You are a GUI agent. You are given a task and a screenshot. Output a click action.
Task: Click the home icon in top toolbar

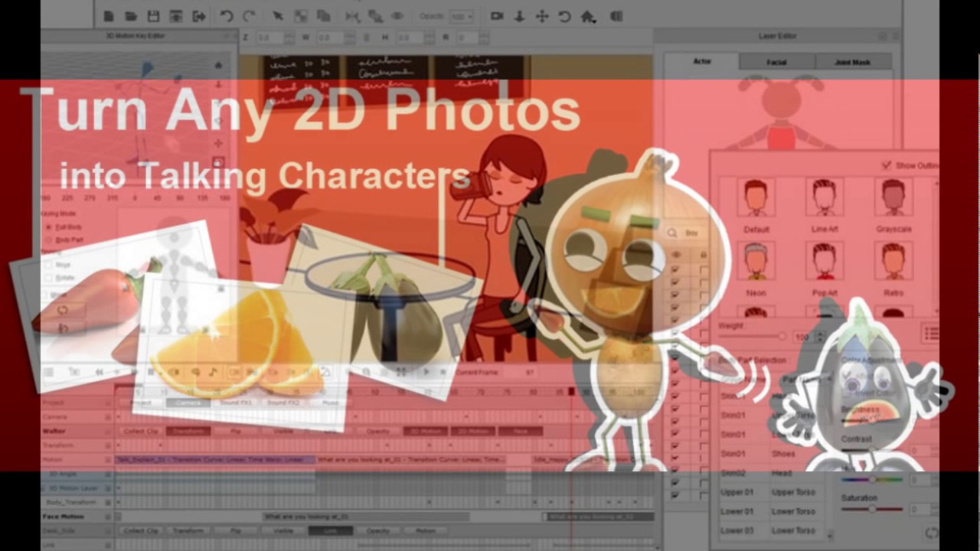pyautogui.click(x=588, y=16)
